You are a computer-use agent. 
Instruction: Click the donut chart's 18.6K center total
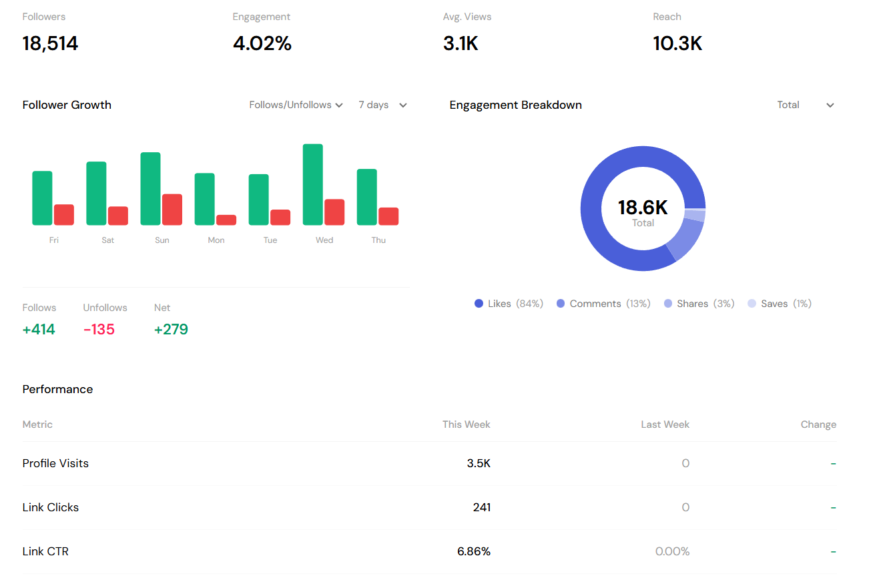[x=643, y=208]
